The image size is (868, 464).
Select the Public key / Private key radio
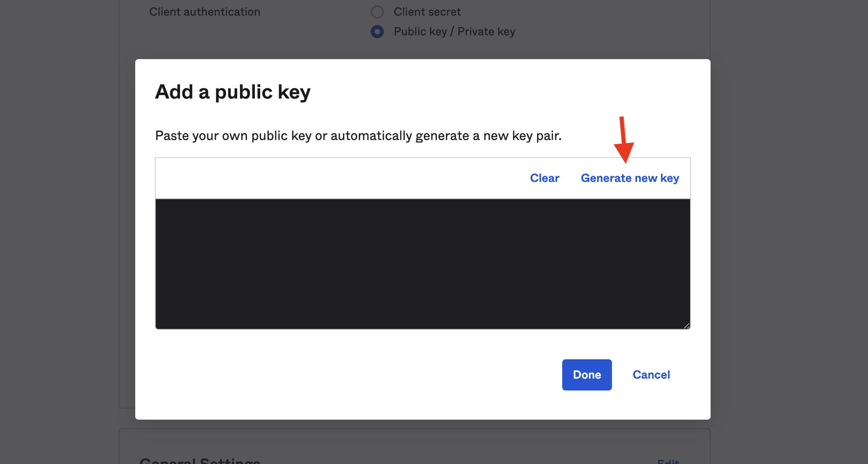coord(377,32)
